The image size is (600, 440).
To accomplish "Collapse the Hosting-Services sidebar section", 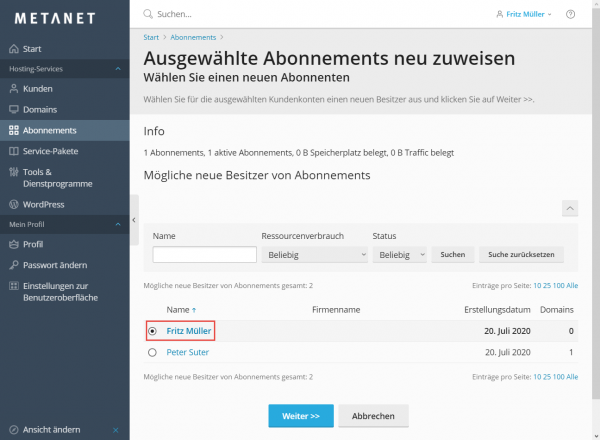I will (x=119, y=68).
